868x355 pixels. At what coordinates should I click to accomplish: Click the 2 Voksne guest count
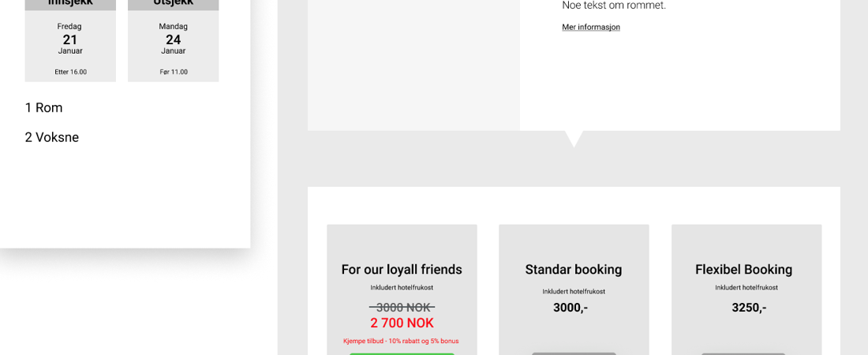tap(52, 137)
